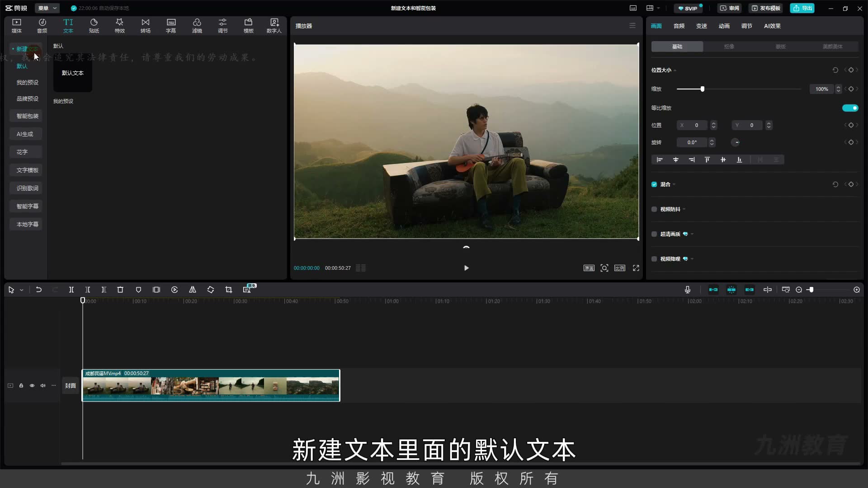Open the 滤镜 filters panel
This screenshot has height=488, width=868.
[x=197, y=26]
